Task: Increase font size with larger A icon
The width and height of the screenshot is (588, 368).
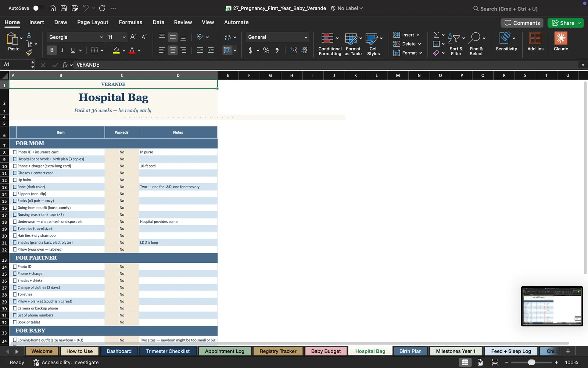Action: pyautogui.click(x=133, y=37)
